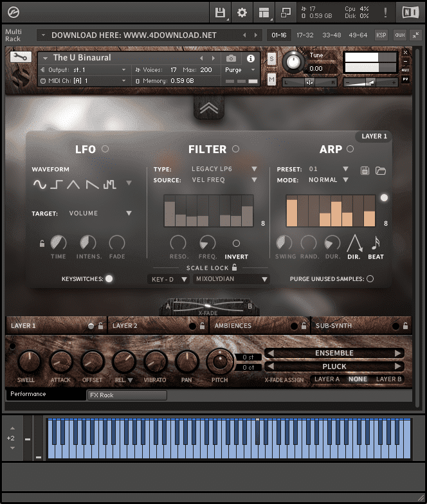Screen dimensions: 427x504
Task: Enable the FILTER power toggle
Action: click(235, 149)
